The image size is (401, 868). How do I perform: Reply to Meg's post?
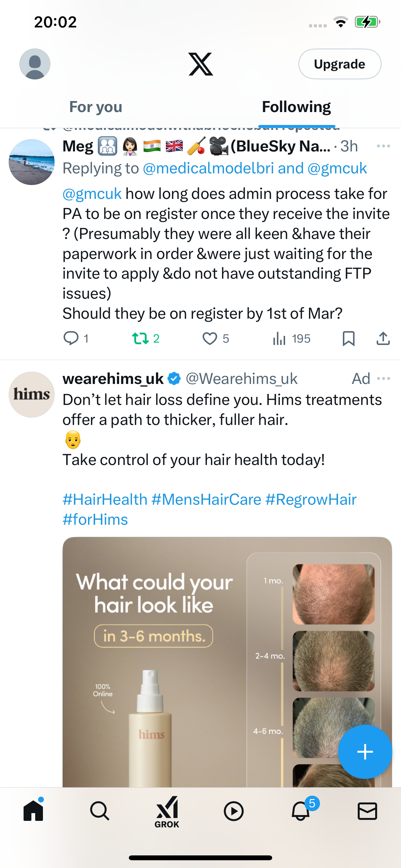click(x=76, y=338)
